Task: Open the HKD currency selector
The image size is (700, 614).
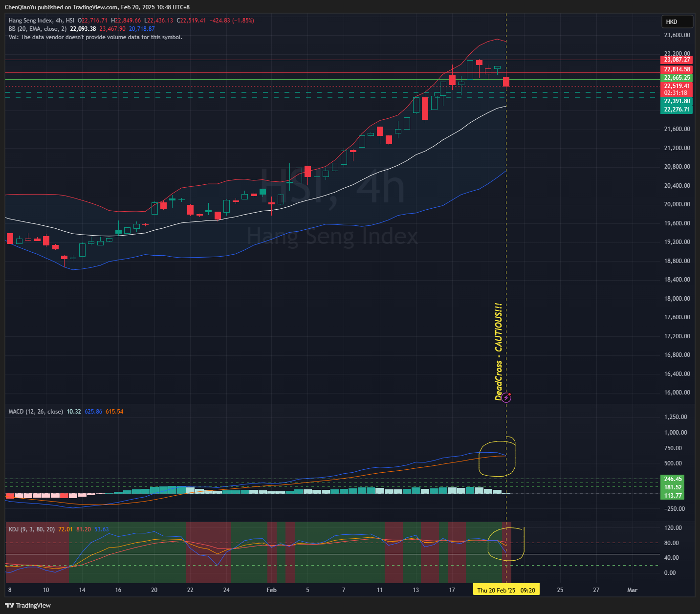Action: pos(677,22)
